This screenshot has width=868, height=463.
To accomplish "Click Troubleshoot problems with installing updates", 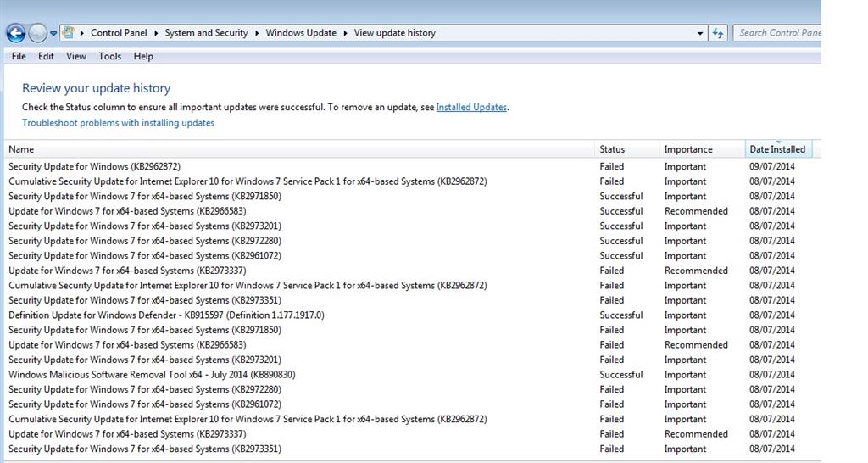I will pyautogui.click(x=118, y=123).
